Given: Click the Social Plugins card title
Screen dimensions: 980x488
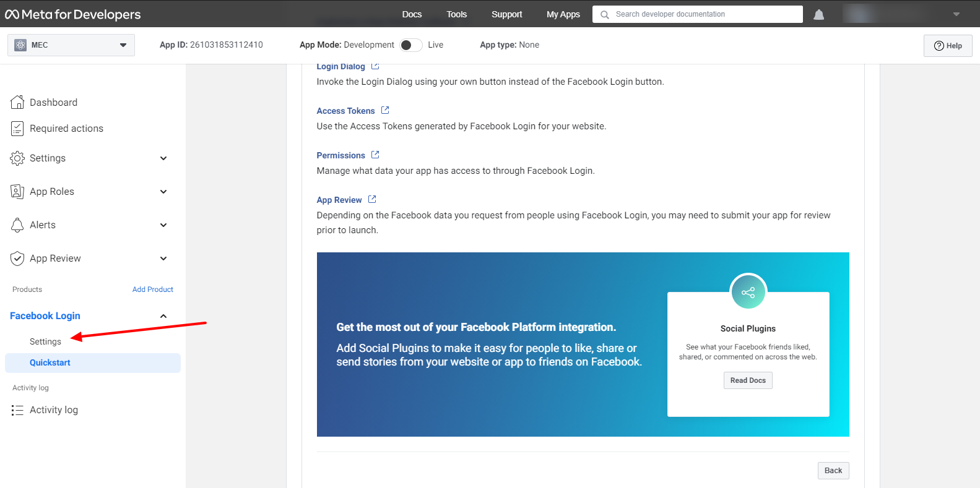Looking at the screenshot, I should coord(748,328).
